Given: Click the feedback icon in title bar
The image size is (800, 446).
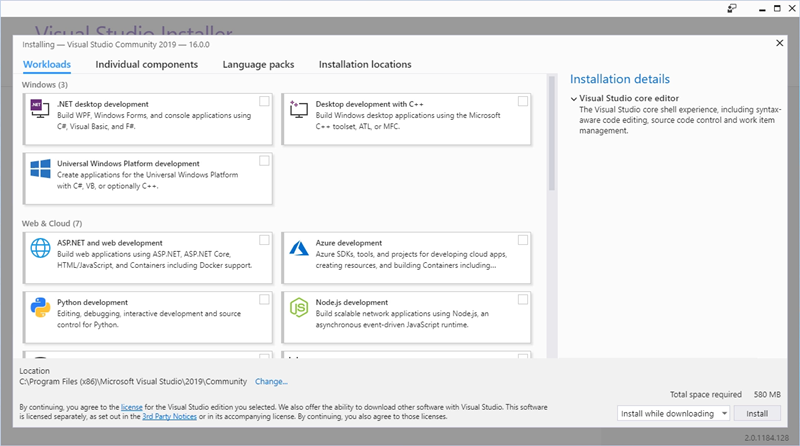Looking at the screenshot, I should pyautogui.click(x=732, y=8).
